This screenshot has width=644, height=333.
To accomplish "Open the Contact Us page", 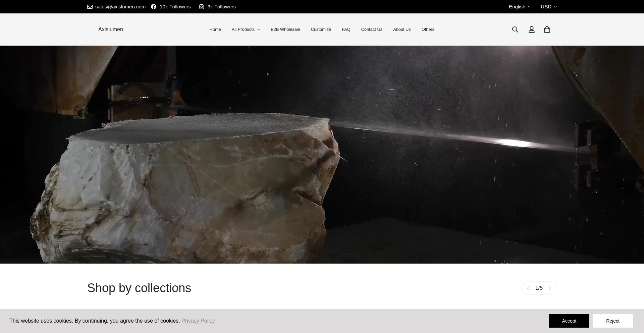I will pos(372,30).
